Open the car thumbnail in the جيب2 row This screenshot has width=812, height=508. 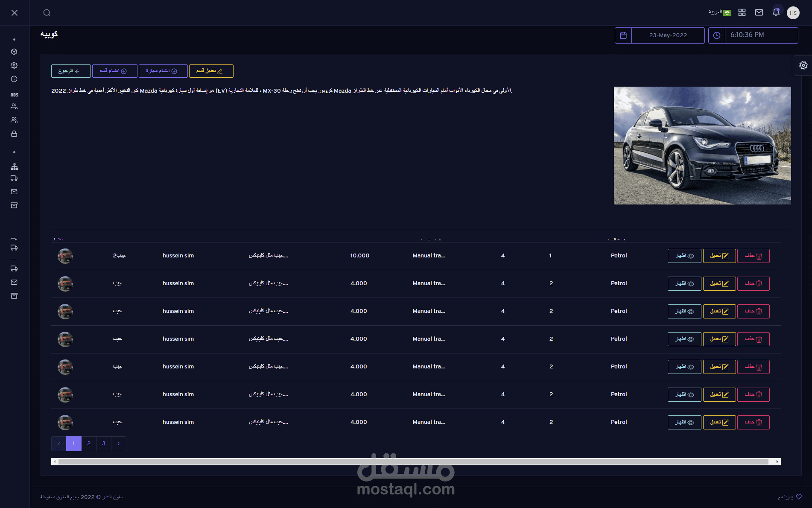pyautogui.click(x=65, y=256)
